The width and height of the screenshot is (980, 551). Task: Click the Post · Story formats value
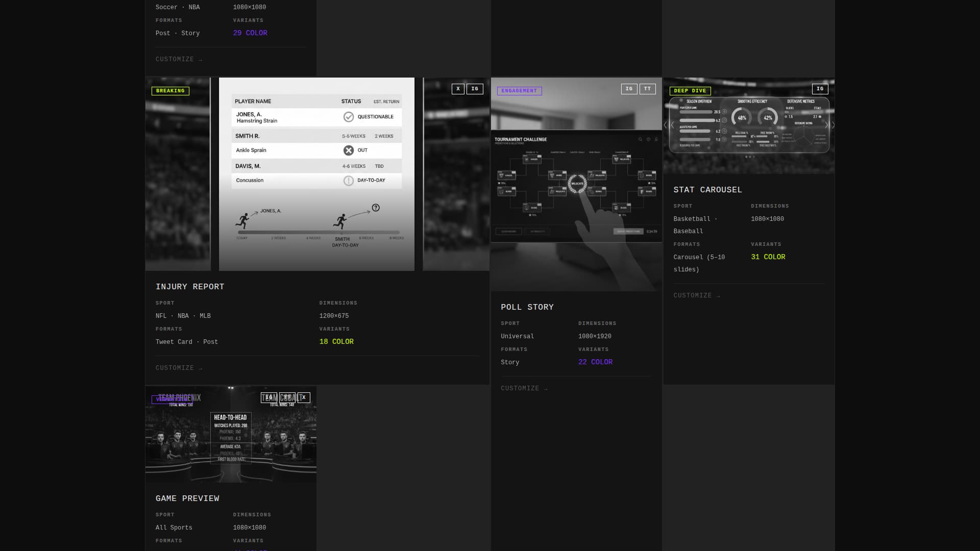178,33
